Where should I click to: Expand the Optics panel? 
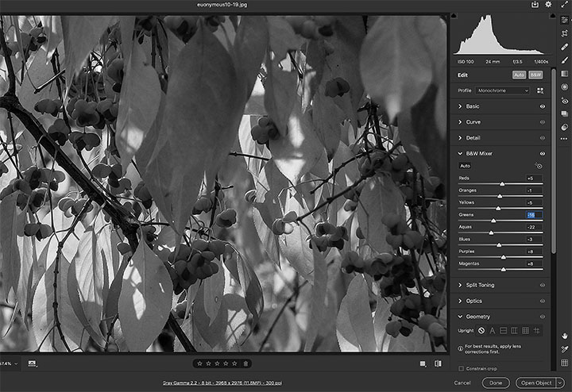(x=460, y=301)
